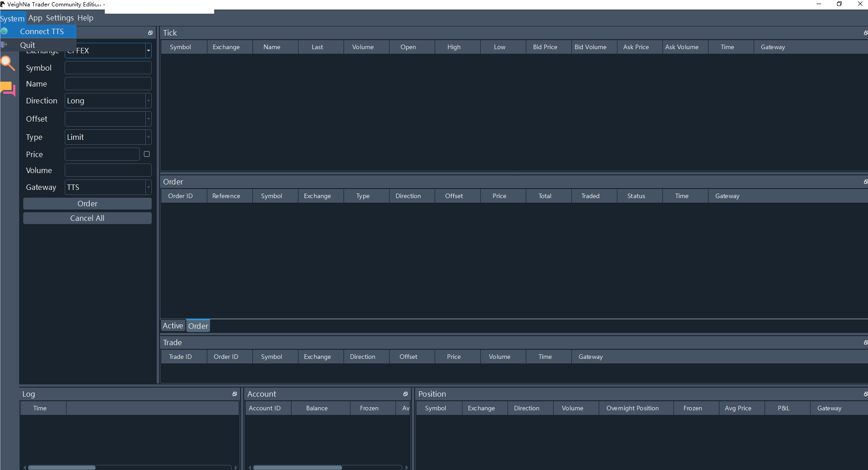868x470 pixels.
Task: Click the Account table Frozen header
Action: pos(373,408)
